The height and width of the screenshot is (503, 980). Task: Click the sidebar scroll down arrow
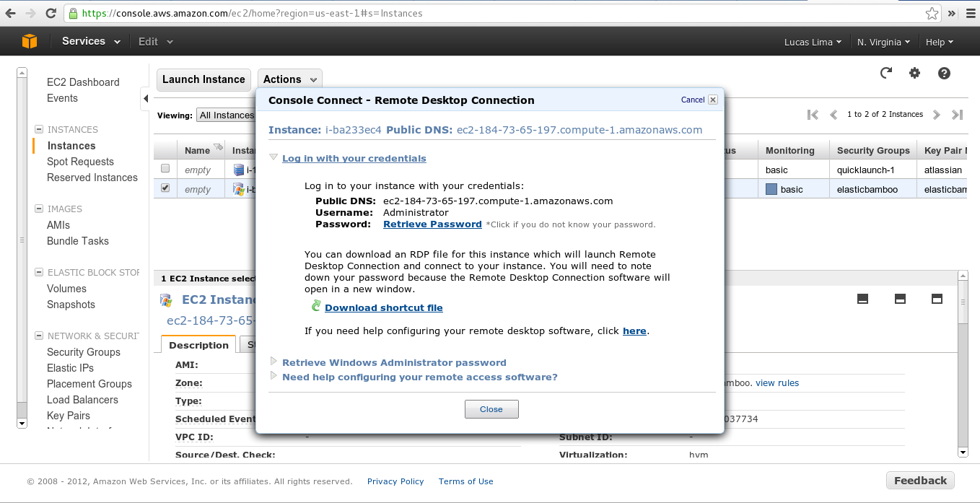click(x=22, y=424)
